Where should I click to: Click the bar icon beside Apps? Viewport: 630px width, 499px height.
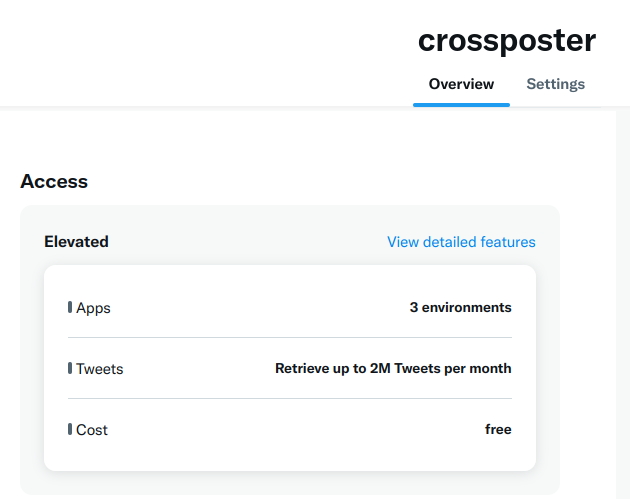click(70, 307)
